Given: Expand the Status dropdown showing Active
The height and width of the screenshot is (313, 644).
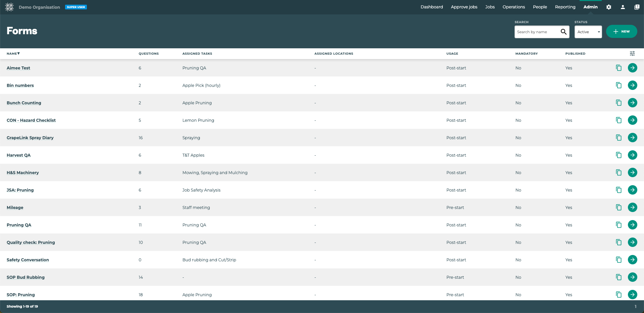Looking at the screenshot, I should 588,32.
